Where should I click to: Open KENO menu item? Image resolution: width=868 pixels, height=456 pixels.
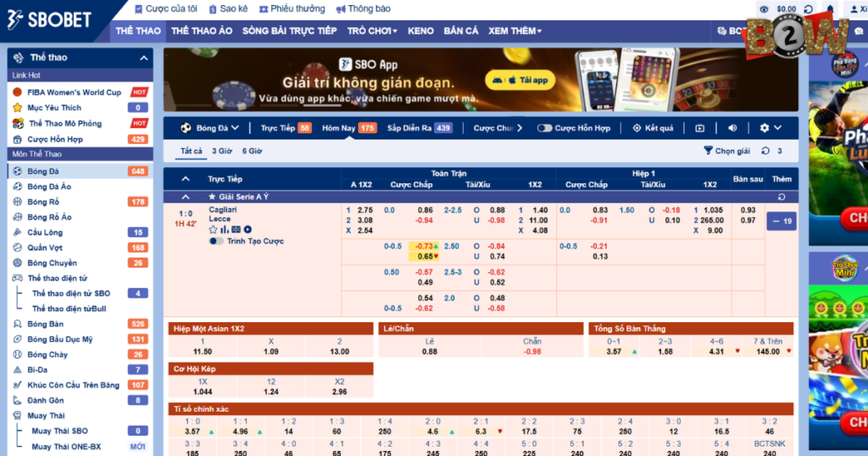[x=420, y=31]
